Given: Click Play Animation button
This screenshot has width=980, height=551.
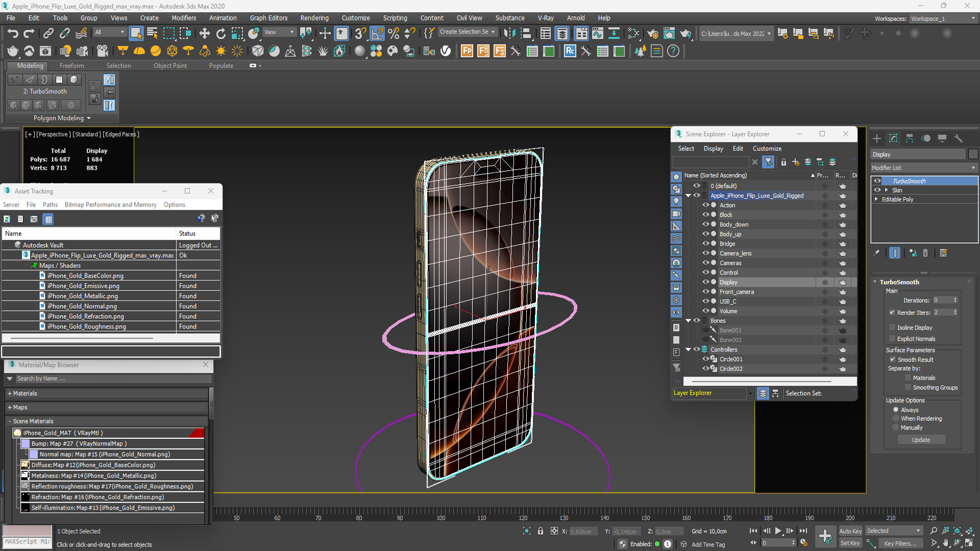Looking at the screenshot, I should (x=778, y=531).
